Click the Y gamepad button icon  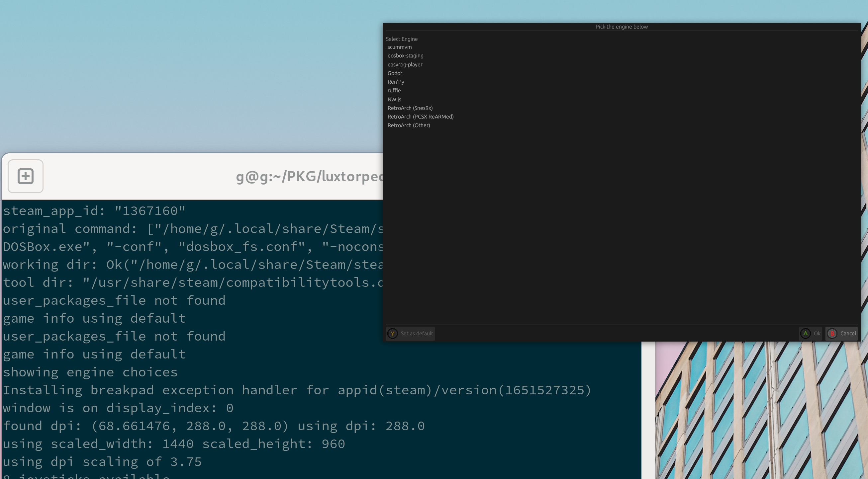pos(393,334)
